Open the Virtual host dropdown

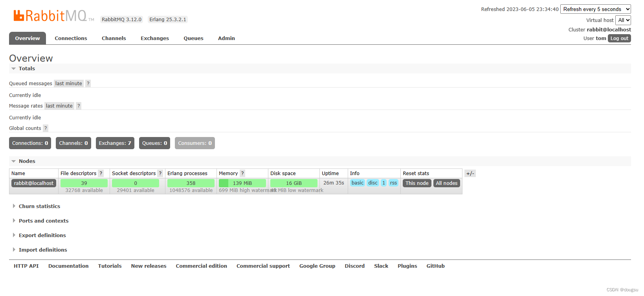pos(623,20)
